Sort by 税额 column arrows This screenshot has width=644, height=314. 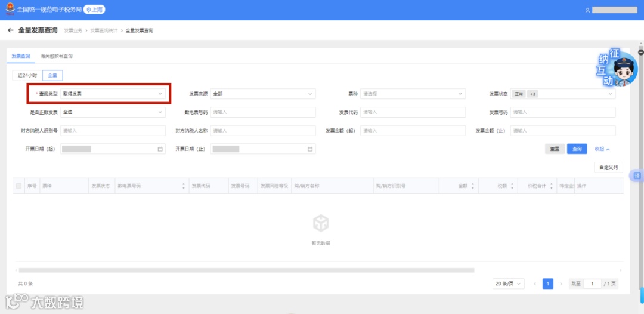coord(512,186)
